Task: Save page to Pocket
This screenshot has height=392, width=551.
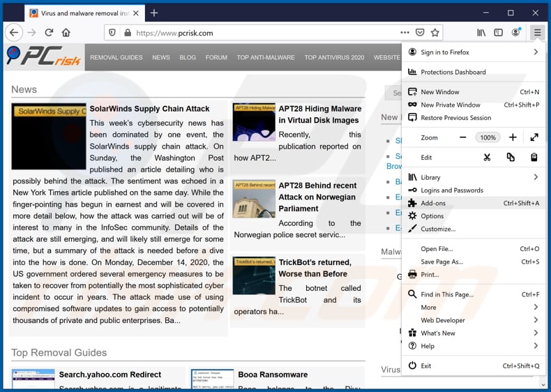Action: point(420,33)
